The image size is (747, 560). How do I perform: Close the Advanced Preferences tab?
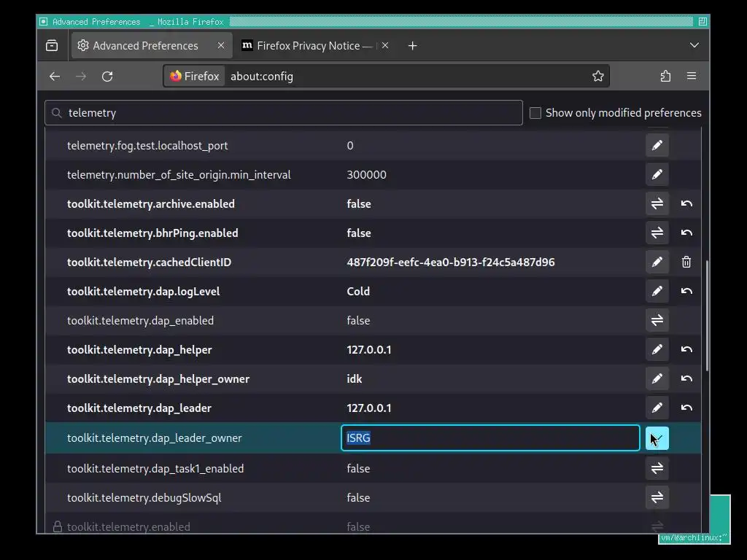coord(220,45)
